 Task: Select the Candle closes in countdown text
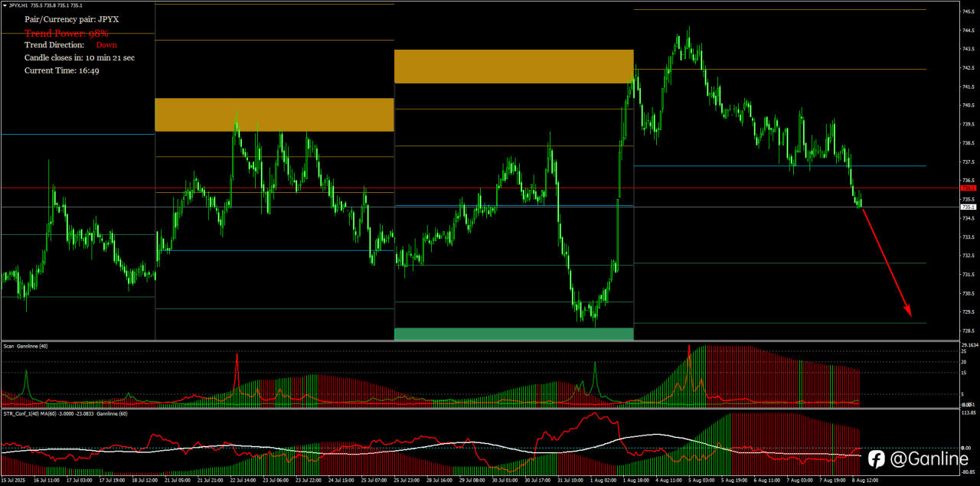click(x=80, y=57)
